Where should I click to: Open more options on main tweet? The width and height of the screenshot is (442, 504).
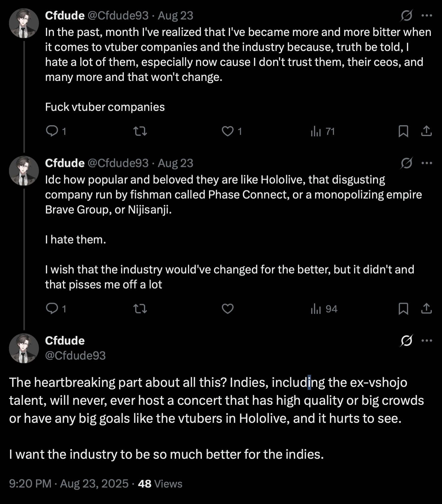427,340
